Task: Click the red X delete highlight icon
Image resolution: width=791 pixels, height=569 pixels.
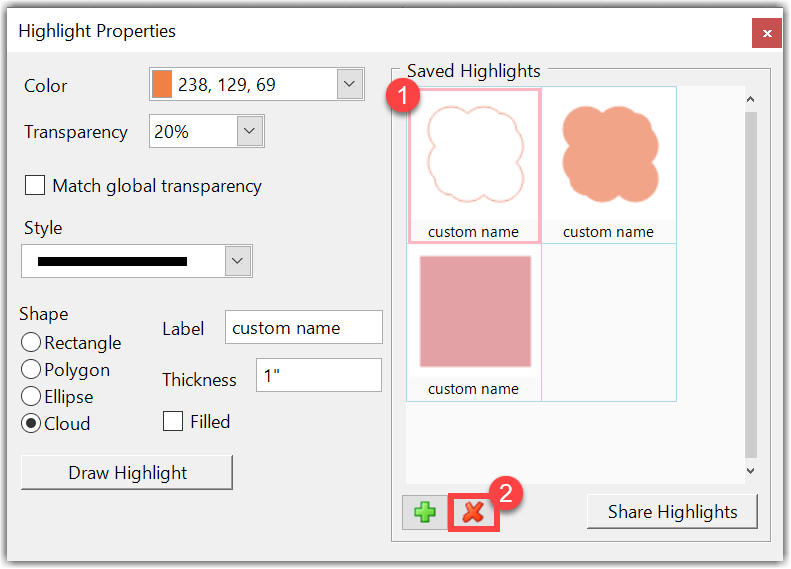Action: pyautogui.click(x=473, y=513)
